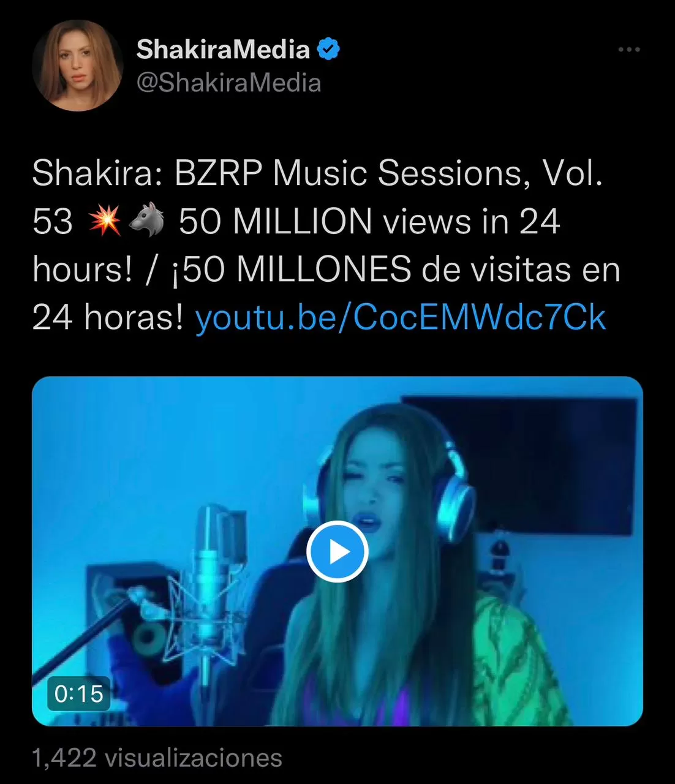The image size is (675, 784).
Task: Visit the @ShakiraMedia handle
Action: [228, 83]
